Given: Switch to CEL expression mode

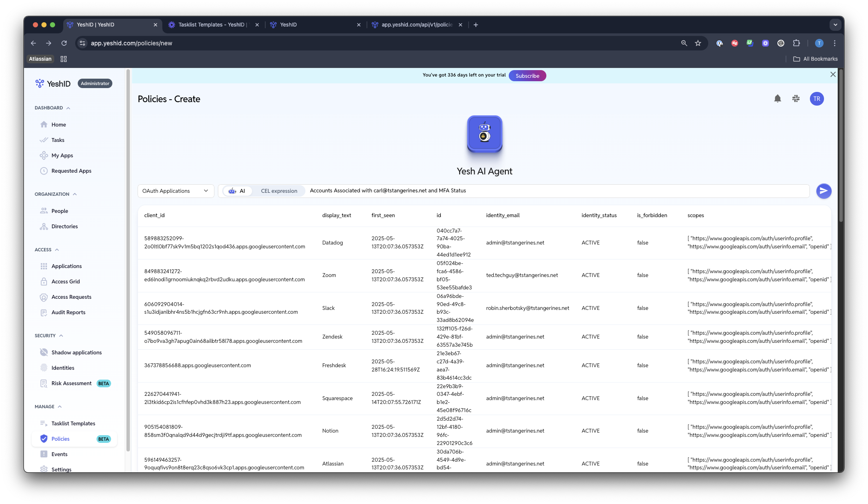Looking at the screenshot, I should click(279, 191).
